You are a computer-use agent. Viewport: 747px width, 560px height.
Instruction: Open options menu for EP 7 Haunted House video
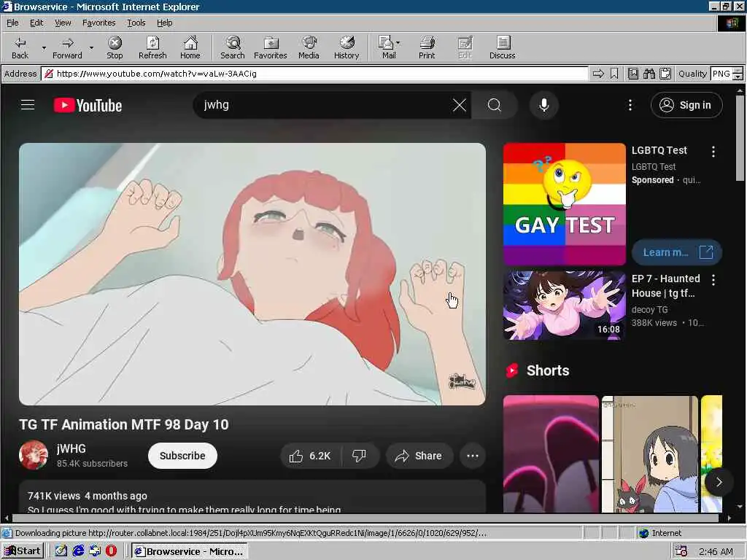713,280
